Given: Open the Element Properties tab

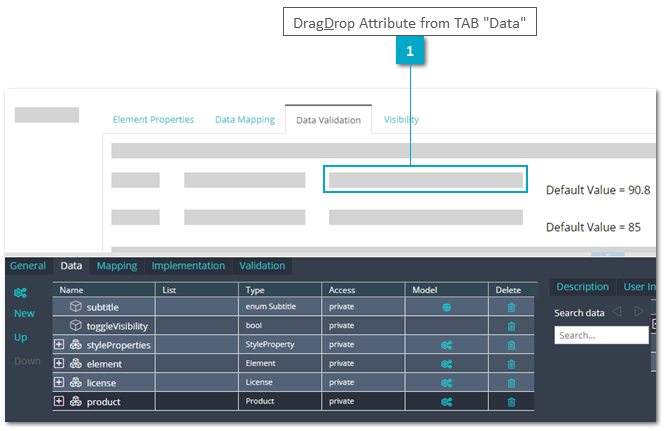Looking at the screenshot, I should tap(154, 120).
